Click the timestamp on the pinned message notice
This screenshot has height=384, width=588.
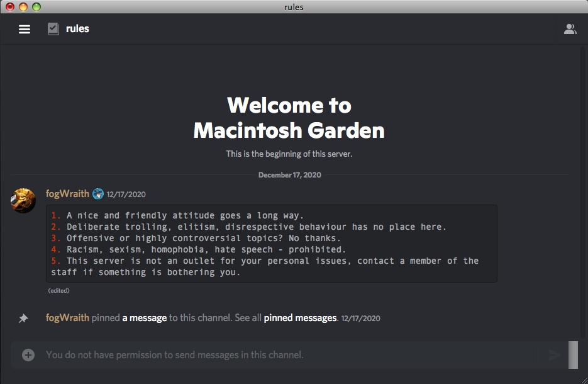[361, 319]
